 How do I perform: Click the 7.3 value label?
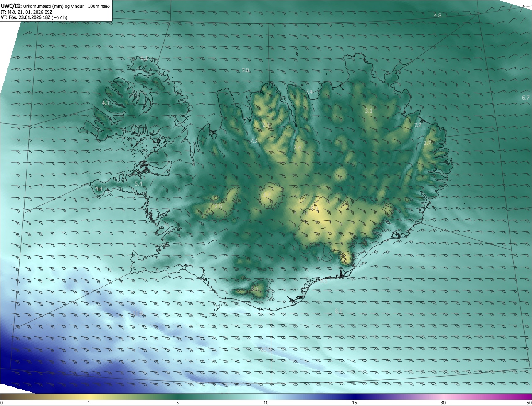[254, 141]
